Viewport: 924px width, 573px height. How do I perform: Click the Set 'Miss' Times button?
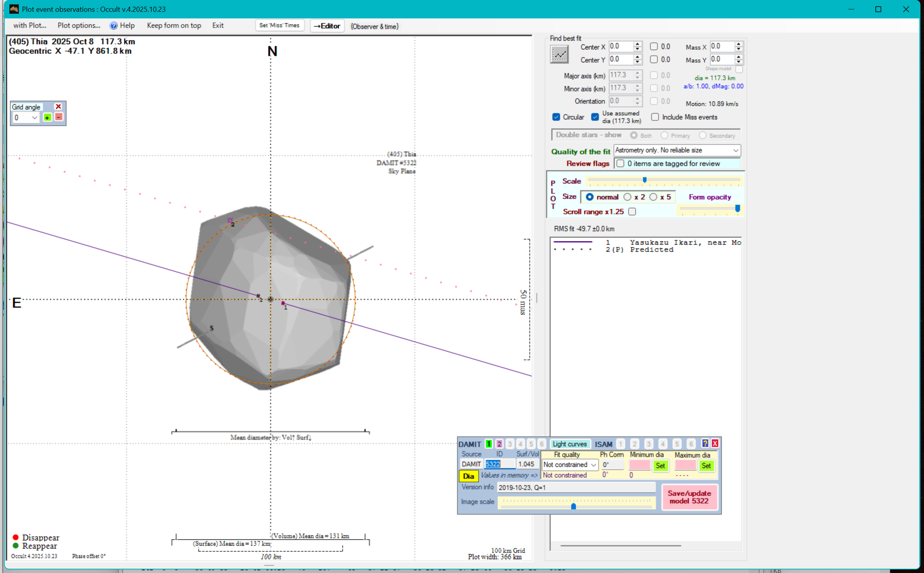[279, 25]
